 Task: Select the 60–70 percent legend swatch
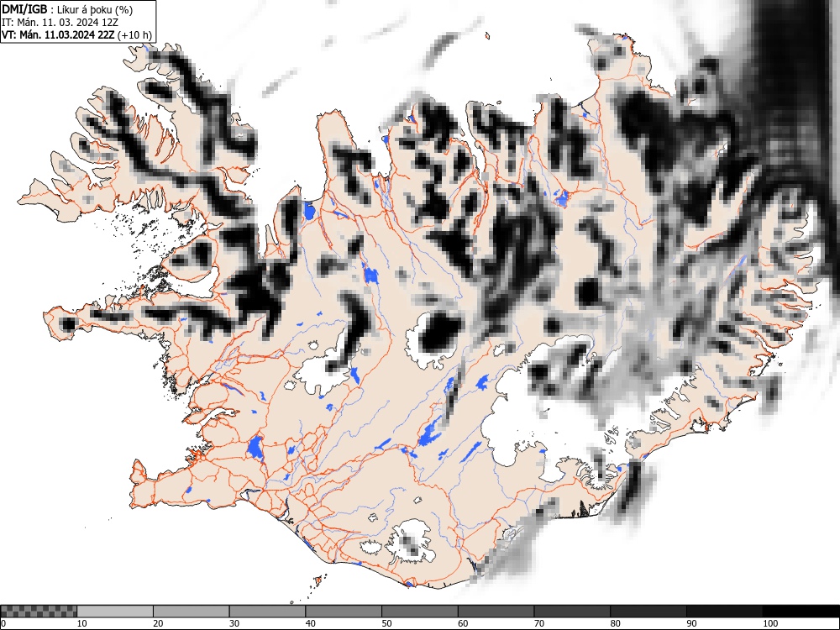click(x=496, y=612)
